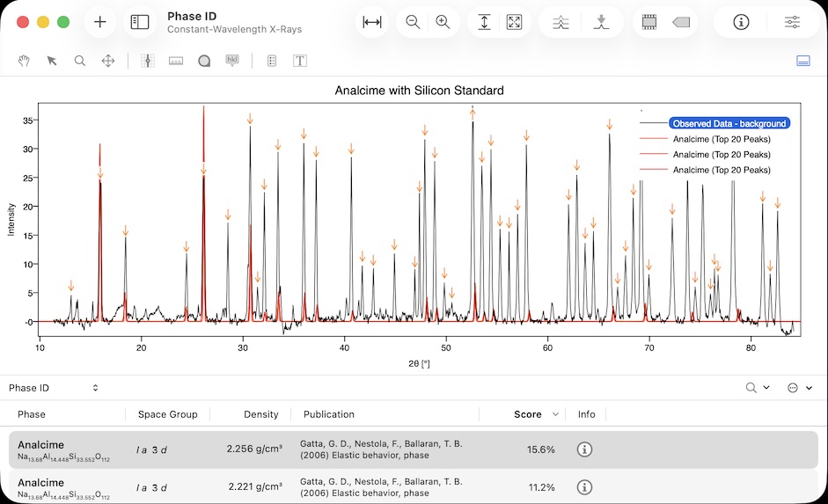The height and width of the screenshot is (504, 828).
Task: Click the Density column header
Action: pos(260,414)
